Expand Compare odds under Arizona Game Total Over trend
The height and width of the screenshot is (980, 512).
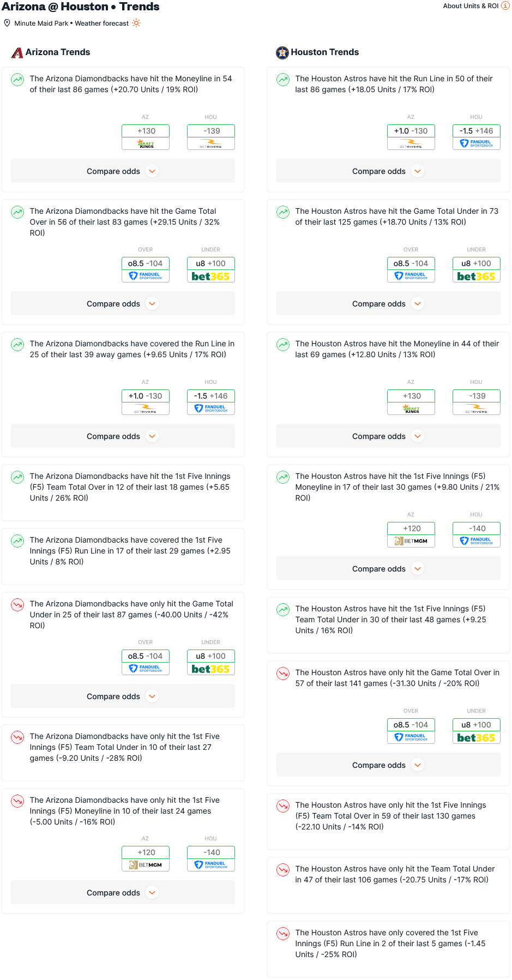(x=123, y=304)
